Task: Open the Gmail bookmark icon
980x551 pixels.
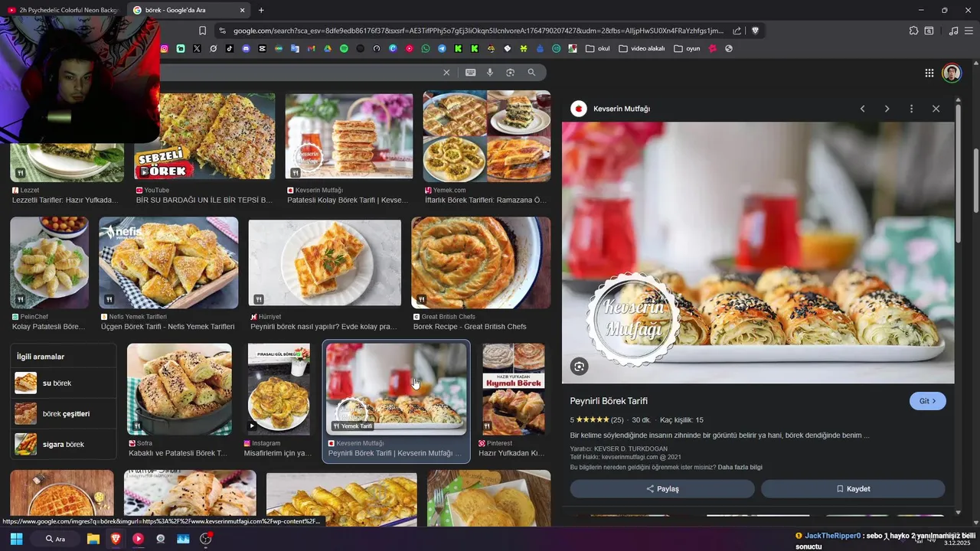Action: coord(311,48)
